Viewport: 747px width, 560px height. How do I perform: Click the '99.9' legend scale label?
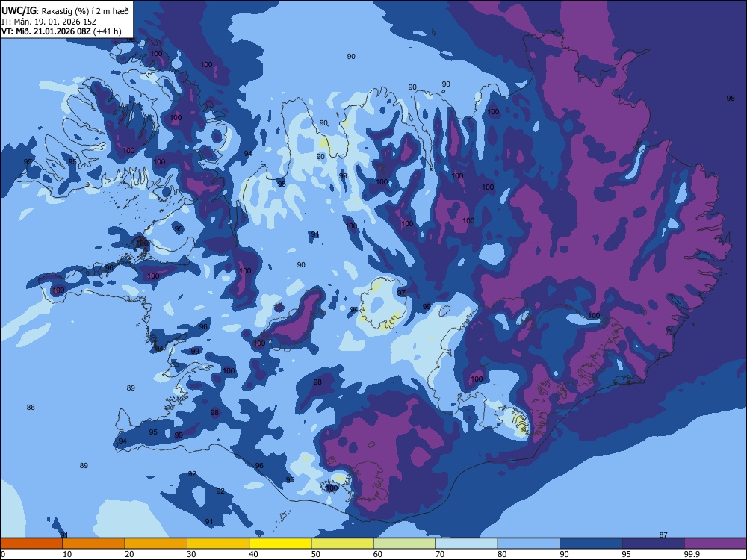point(691,554)
